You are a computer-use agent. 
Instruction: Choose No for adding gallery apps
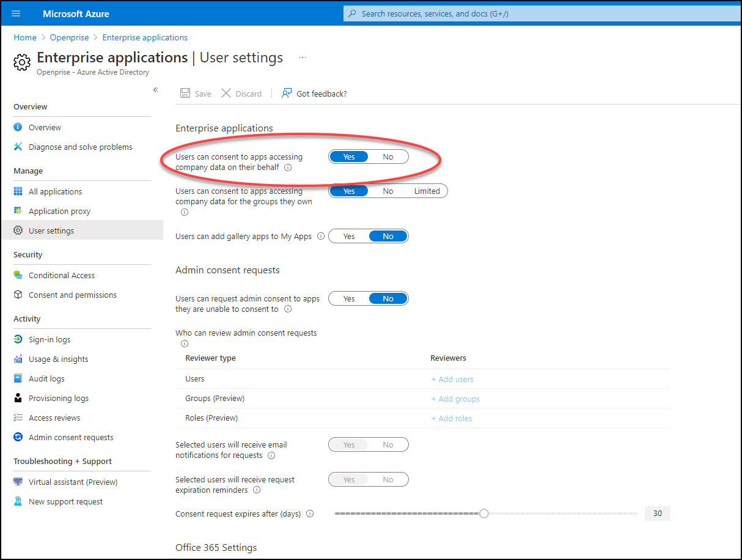point(388,236)
